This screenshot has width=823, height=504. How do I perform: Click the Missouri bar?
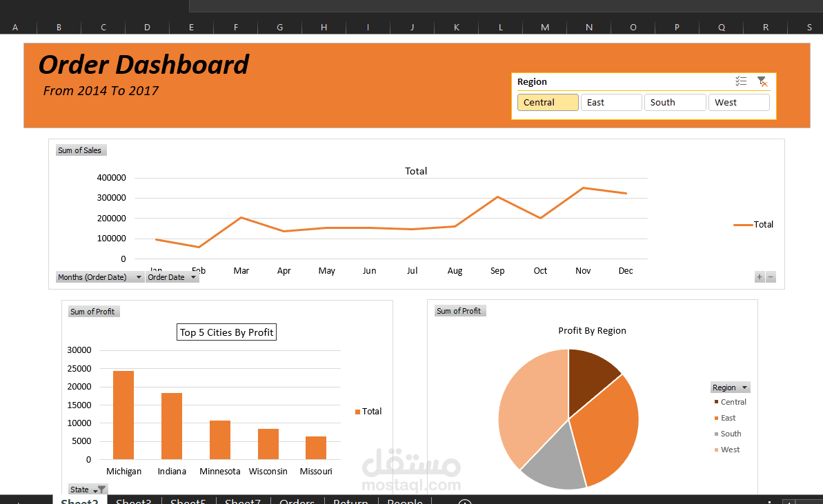[x=316, y=448]
